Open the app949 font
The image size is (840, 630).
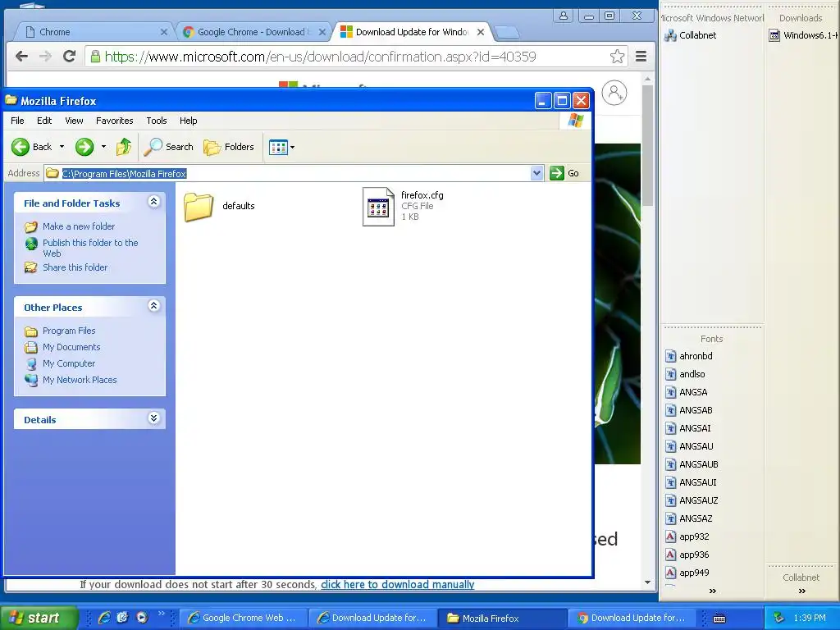[x=687, y=573]
